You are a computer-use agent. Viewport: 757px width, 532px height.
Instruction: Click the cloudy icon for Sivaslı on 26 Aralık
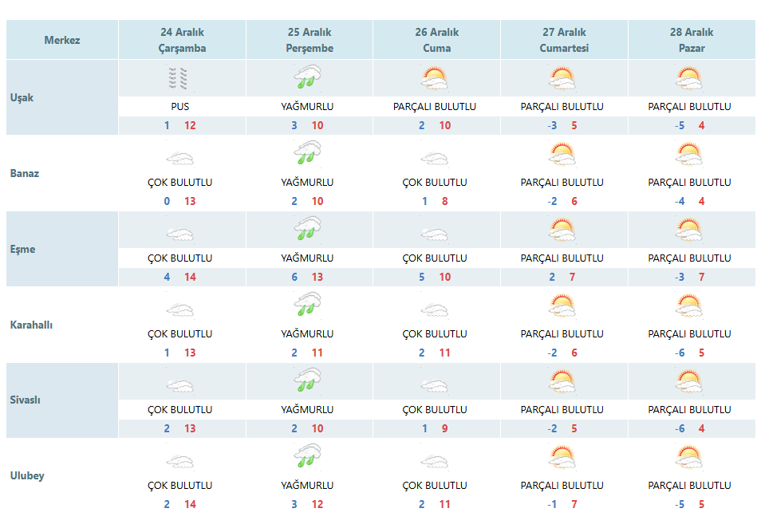click(435, 386)
